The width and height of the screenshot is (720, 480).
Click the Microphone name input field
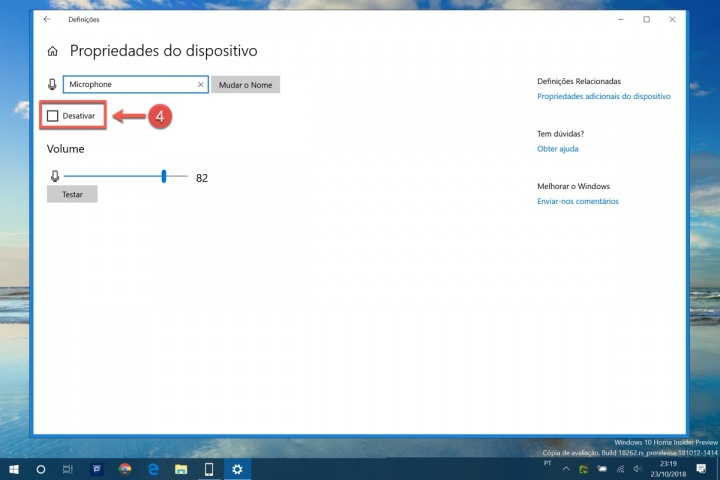[x=135, y=85]
